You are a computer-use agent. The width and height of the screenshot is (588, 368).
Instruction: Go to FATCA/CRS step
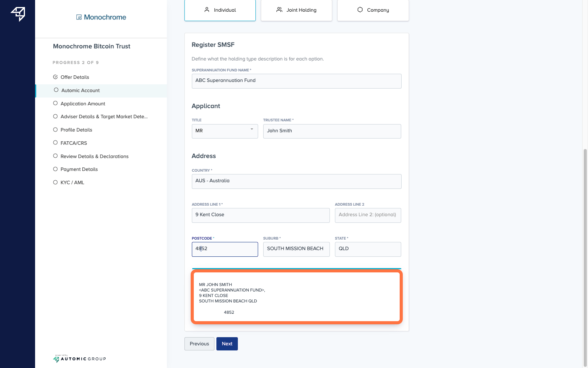click(74, 143)
